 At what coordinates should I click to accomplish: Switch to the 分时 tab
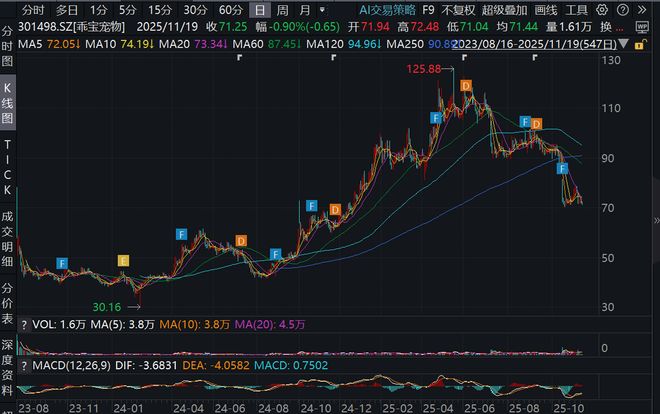[x=33, y=10]
